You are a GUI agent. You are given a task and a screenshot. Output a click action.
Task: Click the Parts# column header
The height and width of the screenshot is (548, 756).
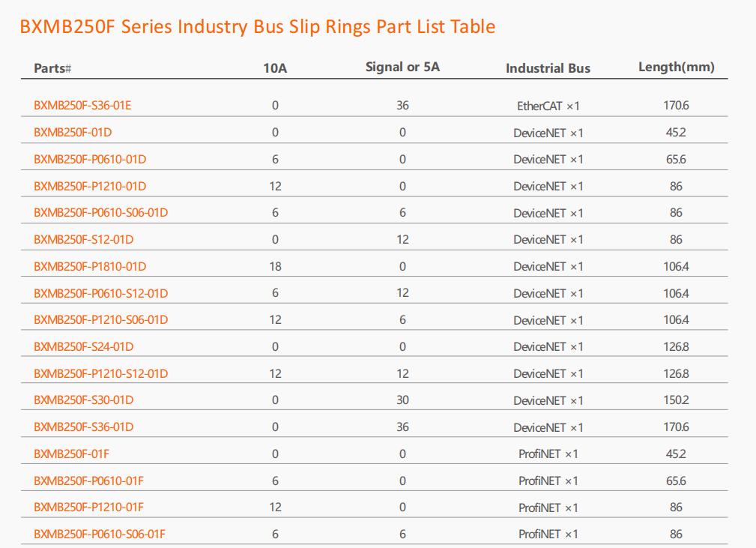[x=52, y=68]
